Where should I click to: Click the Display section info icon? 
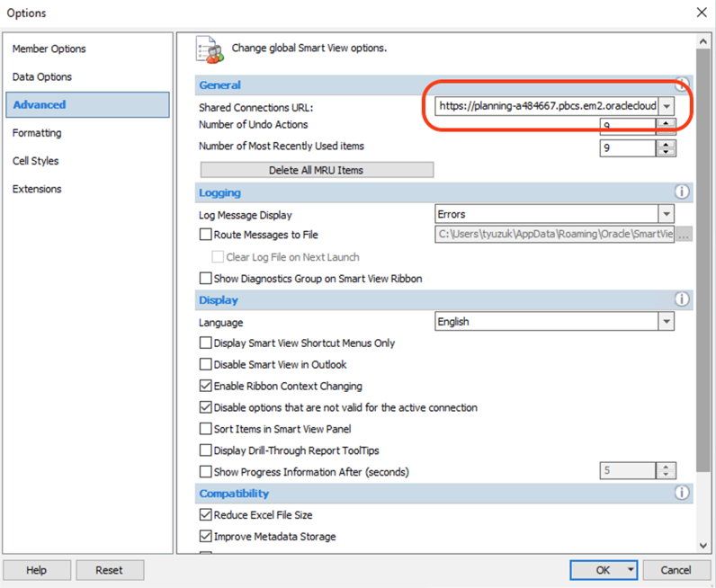(x=681, y=299)
